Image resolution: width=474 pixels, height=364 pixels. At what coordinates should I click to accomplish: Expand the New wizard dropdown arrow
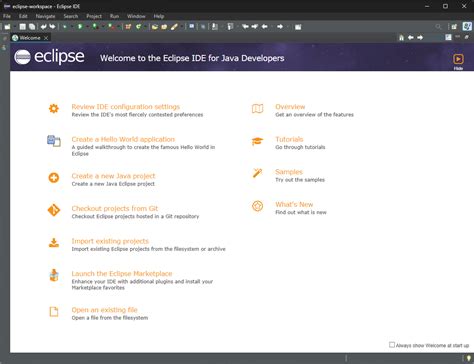pos(15,27)
